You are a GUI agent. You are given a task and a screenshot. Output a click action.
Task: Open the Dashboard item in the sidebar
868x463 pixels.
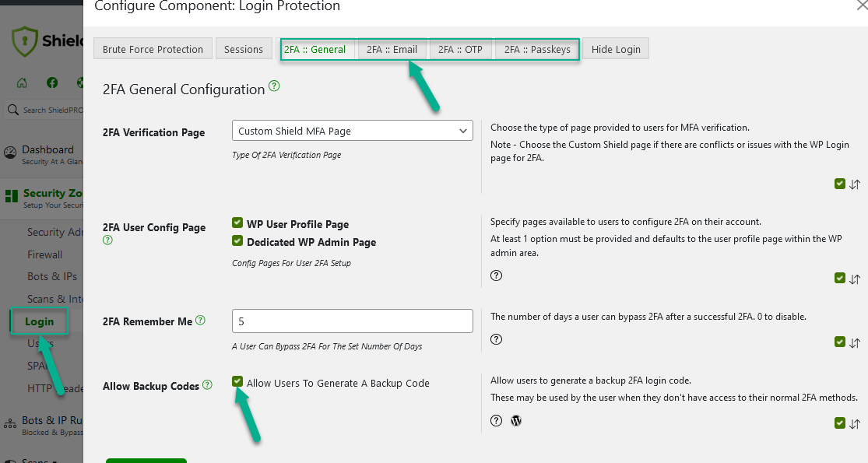pos(47,149)
